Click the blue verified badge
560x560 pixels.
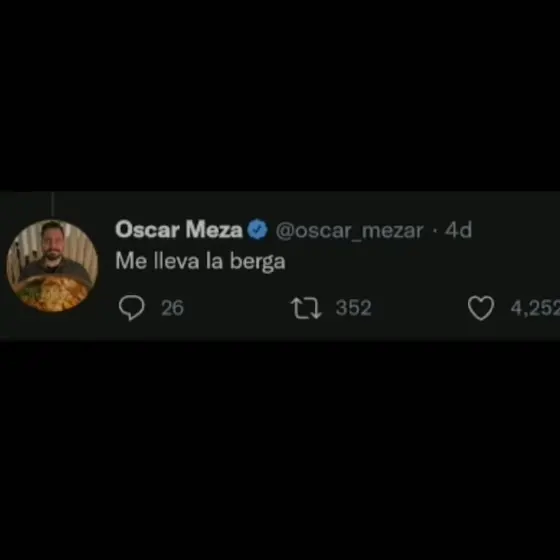pyautogui.click(x=258, y=229)
